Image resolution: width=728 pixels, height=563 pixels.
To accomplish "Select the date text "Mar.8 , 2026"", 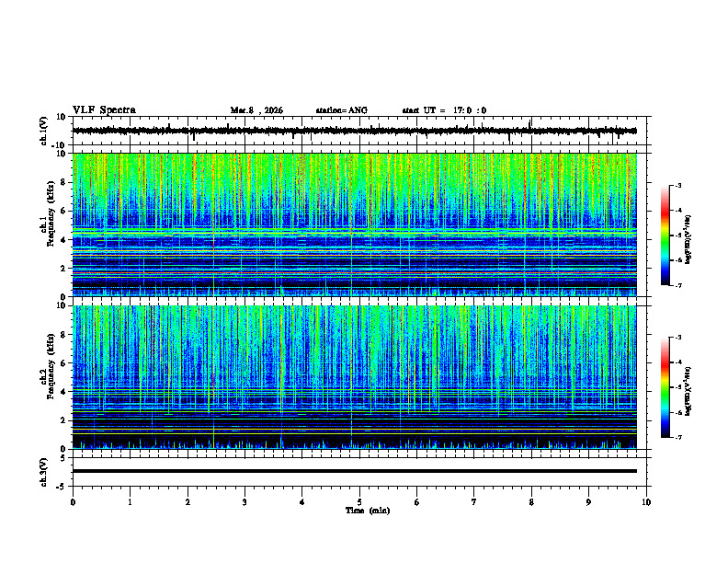I will click(x=256, y=110).
